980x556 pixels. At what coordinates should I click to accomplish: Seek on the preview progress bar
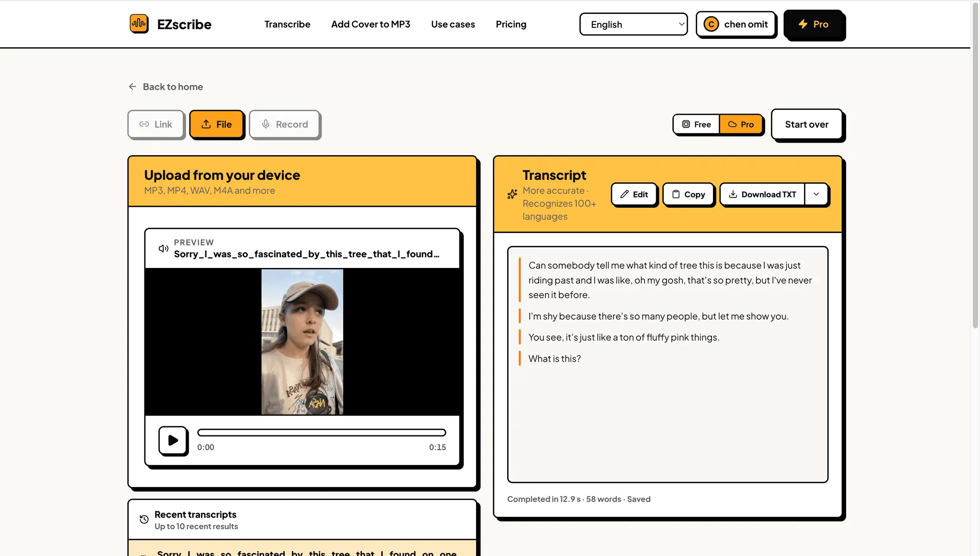(322, 433)
